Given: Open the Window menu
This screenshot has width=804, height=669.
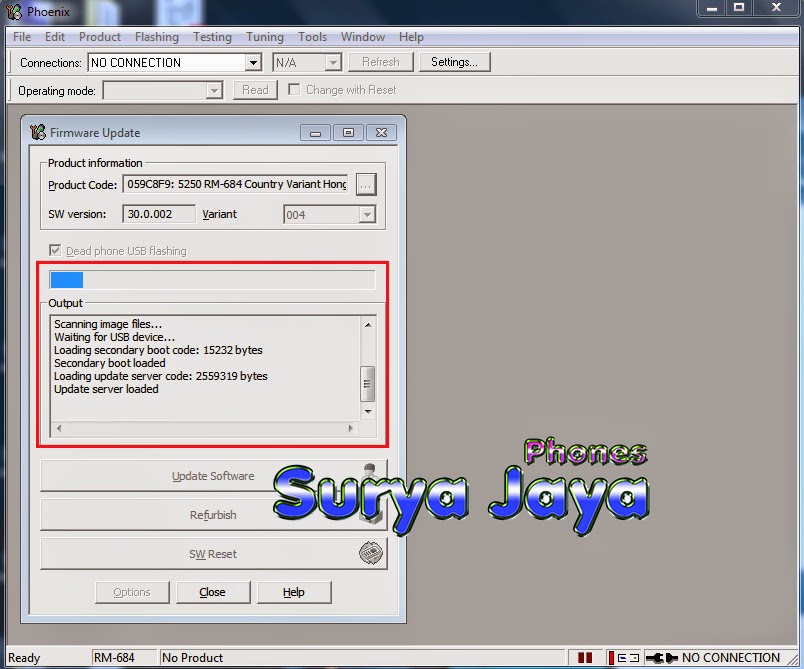Looking at the screenshot, I should pyautogui.click(x=363, y=37).
